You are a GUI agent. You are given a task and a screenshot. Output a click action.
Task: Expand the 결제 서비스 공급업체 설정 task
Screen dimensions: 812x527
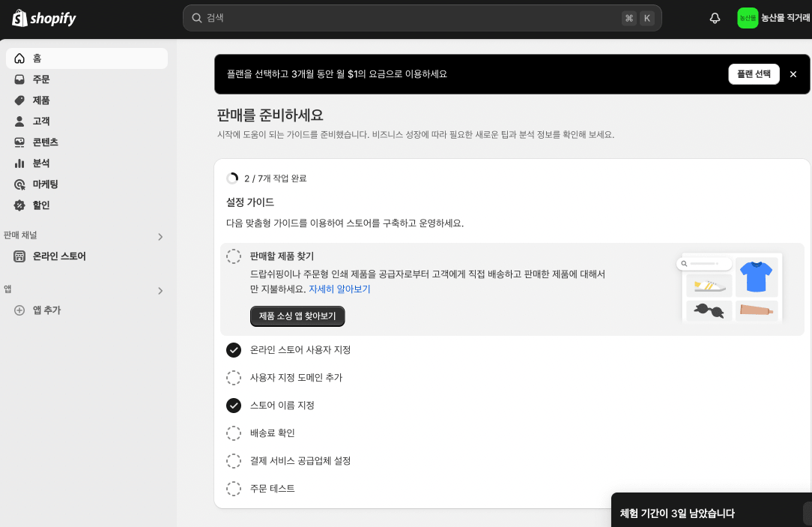pos(300,461)
